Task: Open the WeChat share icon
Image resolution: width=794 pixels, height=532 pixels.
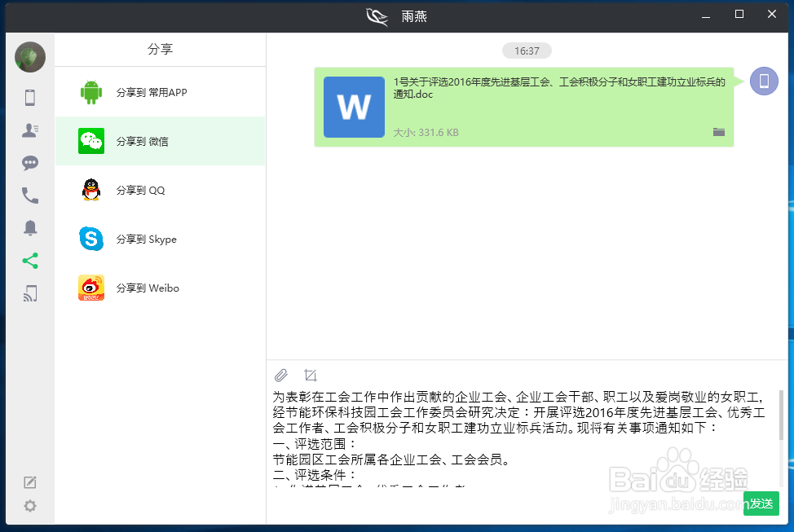Action: [x=90, y=140]
